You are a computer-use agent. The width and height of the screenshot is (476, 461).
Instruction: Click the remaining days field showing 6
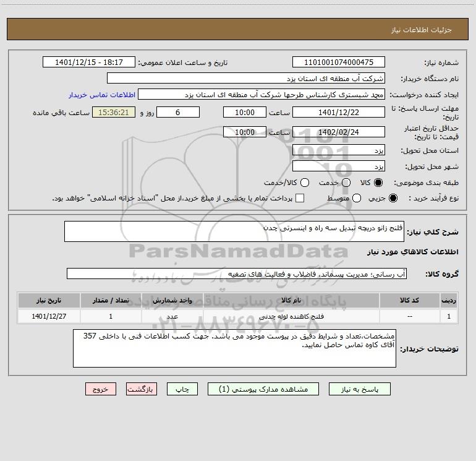tap(178, 112)
